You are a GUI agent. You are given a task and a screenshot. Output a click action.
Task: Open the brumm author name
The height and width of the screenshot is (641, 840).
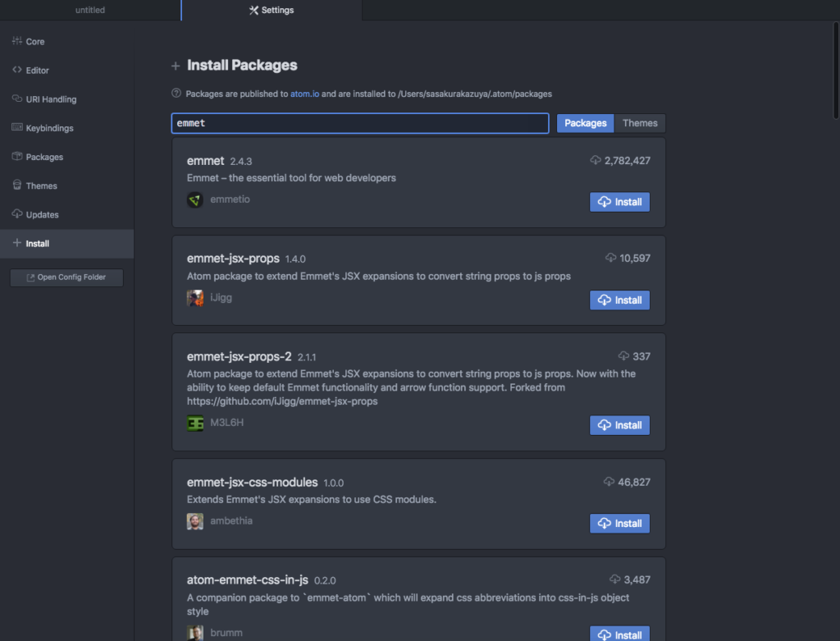[x=226, y=633]
